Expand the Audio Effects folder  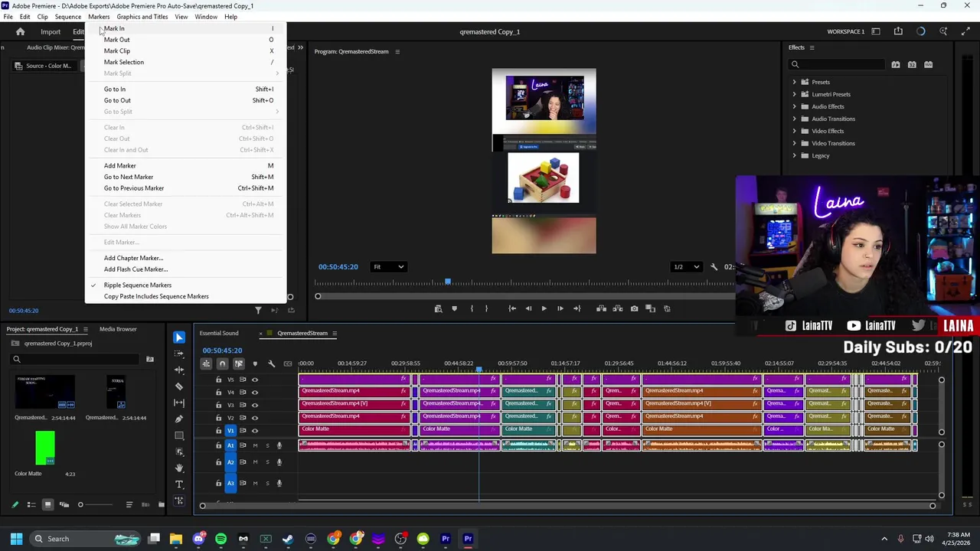point(795,106)
